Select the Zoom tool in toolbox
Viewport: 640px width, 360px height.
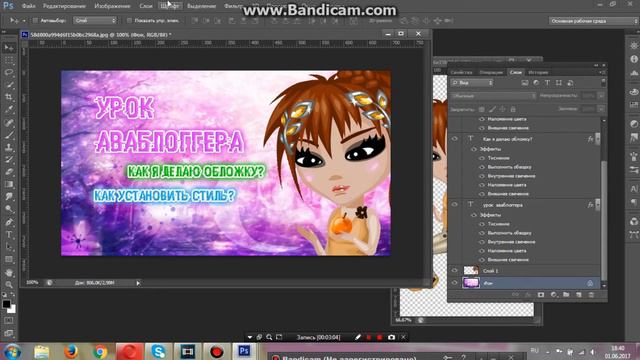[x=9, y=284]
